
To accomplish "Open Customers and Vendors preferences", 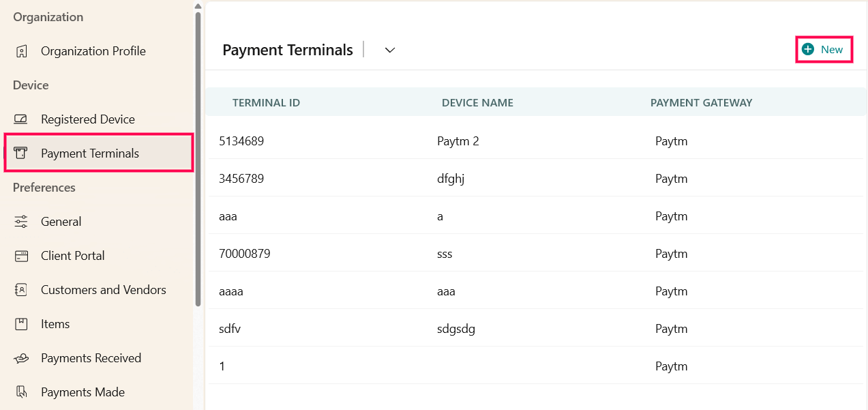I will pos(103,290).
